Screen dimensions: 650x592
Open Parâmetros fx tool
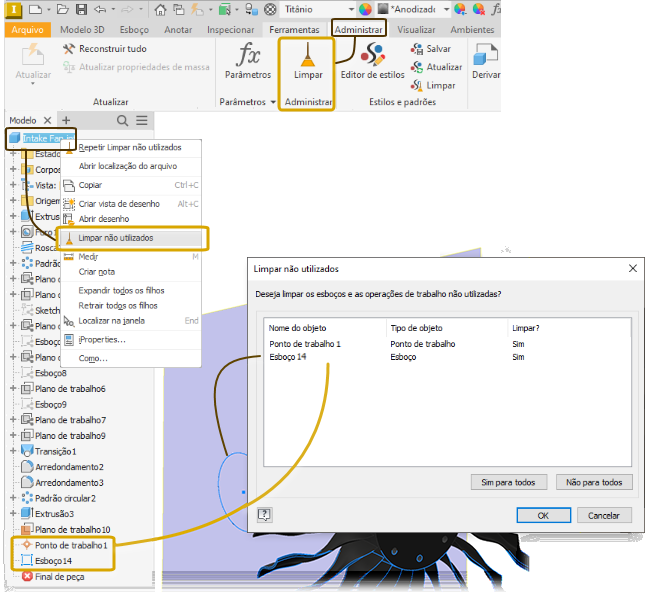coord(248,60)
